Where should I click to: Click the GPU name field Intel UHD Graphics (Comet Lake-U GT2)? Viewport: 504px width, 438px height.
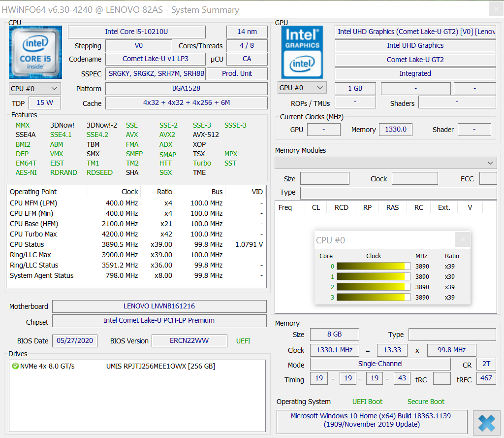pyautogui.click(x=415, y=32)
